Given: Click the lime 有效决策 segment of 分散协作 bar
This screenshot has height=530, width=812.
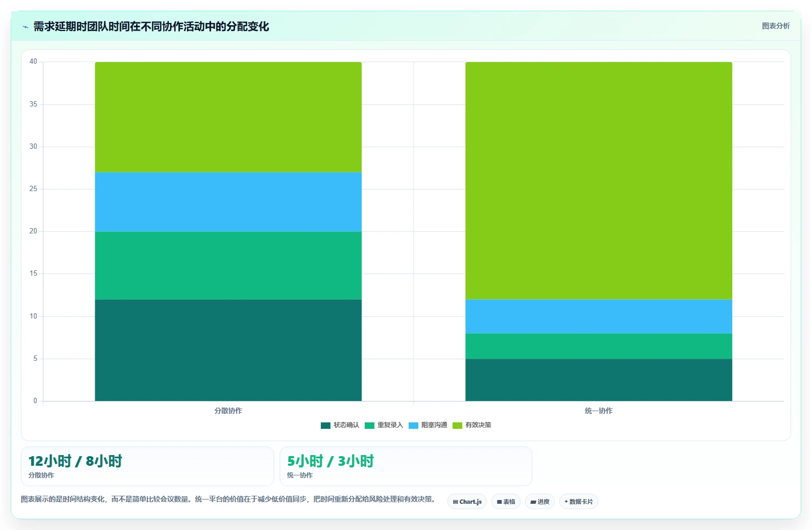Looking at the screenshot, I should click(x=228, y=117).
